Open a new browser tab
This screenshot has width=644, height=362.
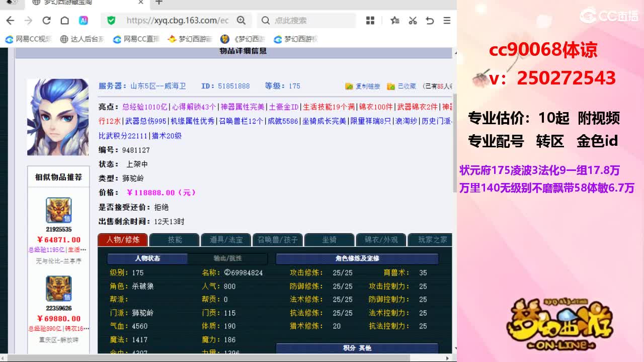click(159, 3)
